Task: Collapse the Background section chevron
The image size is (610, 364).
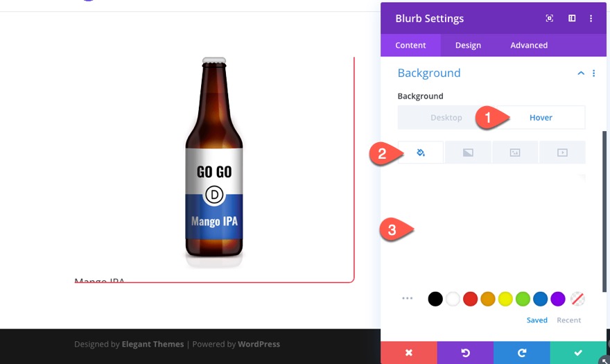Action: 581,73
